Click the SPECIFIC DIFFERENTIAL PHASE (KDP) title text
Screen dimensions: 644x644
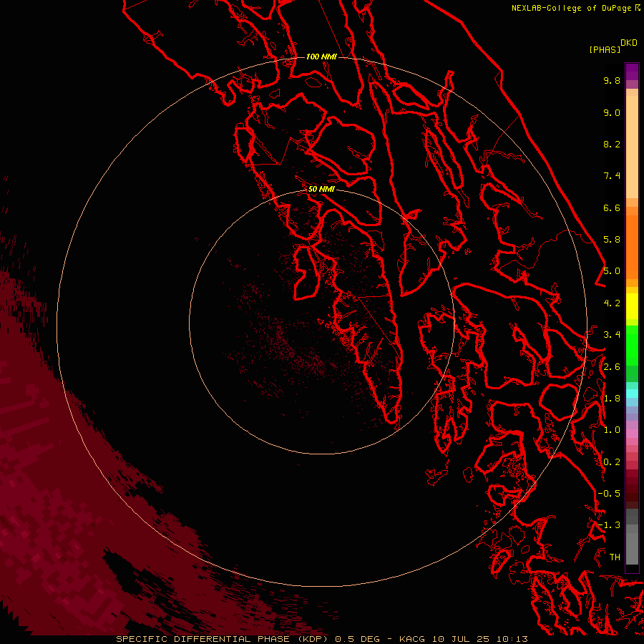point(223,639)
